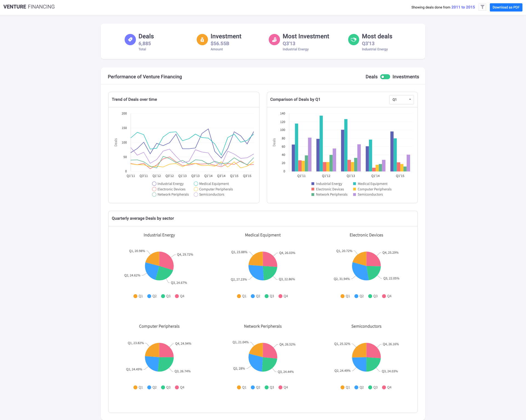Click the Investment money bag icon

202,39
